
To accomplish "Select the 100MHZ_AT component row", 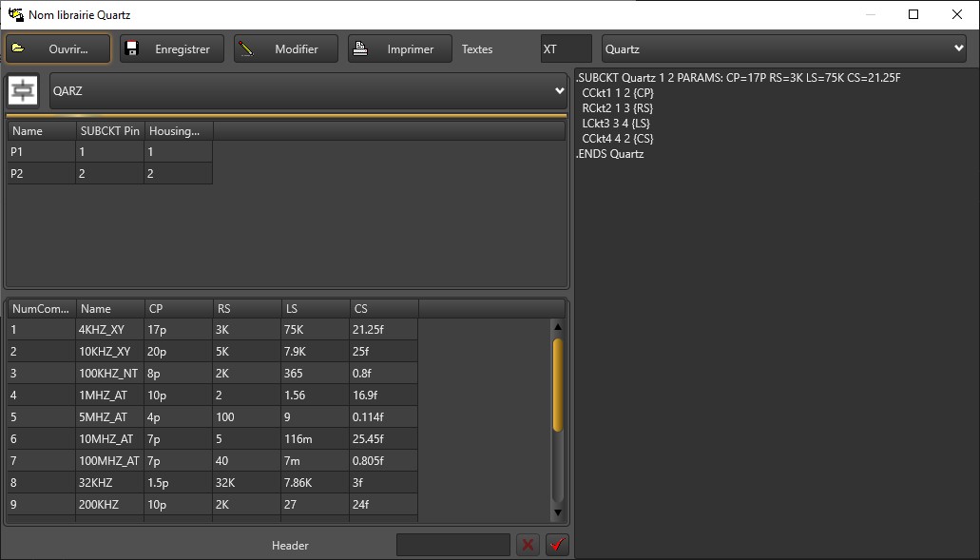I will click(x=109, y=461).
